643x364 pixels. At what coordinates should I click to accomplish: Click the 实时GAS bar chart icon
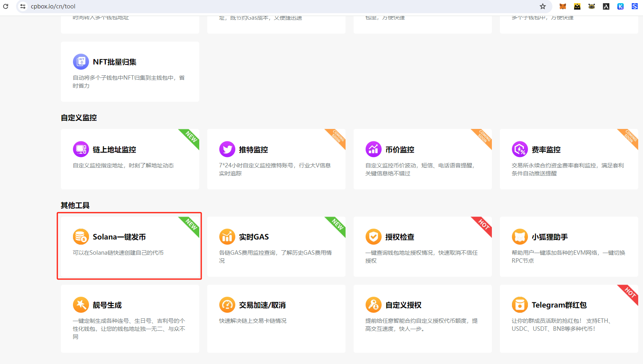coord(227,237)
